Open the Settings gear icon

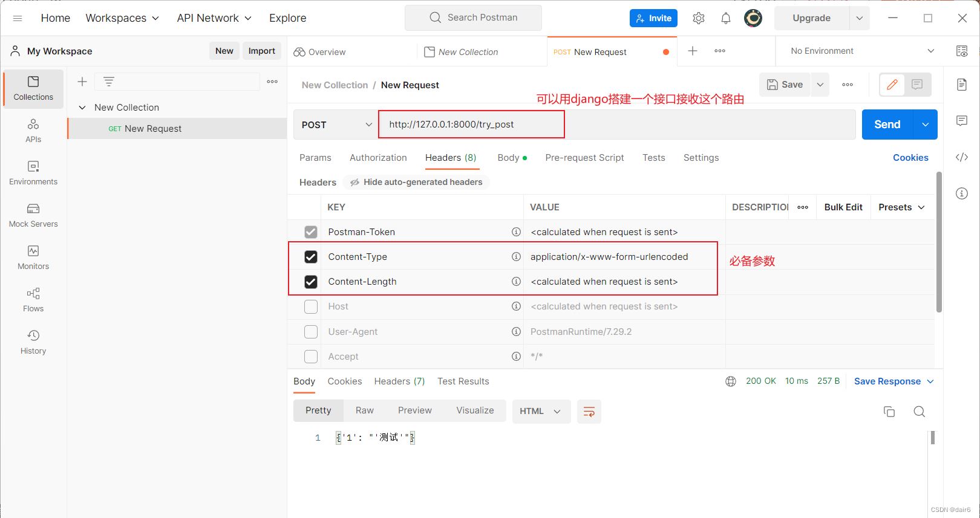tap(699, 18)
